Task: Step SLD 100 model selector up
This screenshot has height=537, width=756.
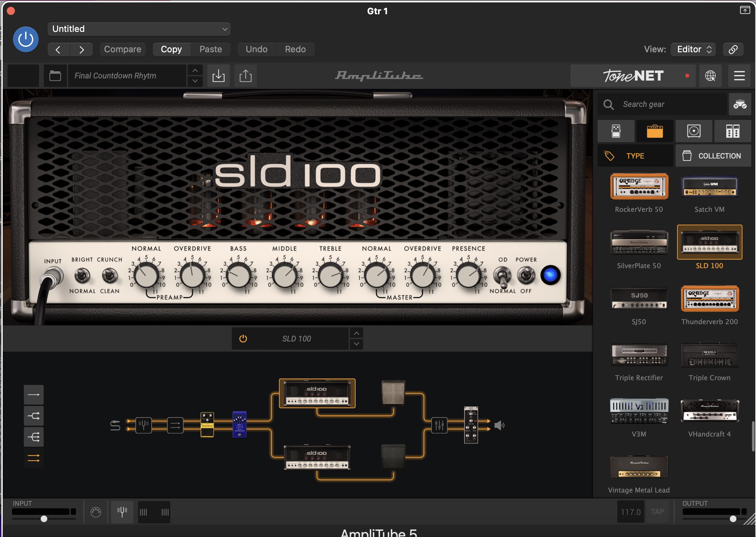Action: 356,333
